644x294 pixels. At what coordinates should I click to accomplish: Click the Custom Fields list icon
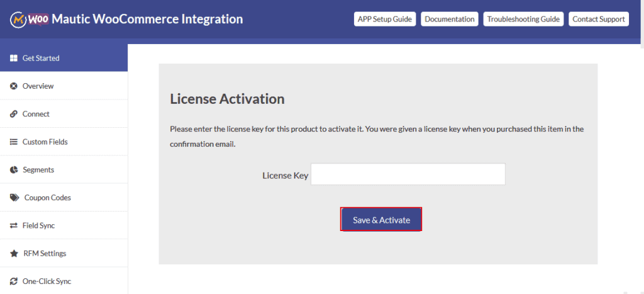[x=14, y=142]
